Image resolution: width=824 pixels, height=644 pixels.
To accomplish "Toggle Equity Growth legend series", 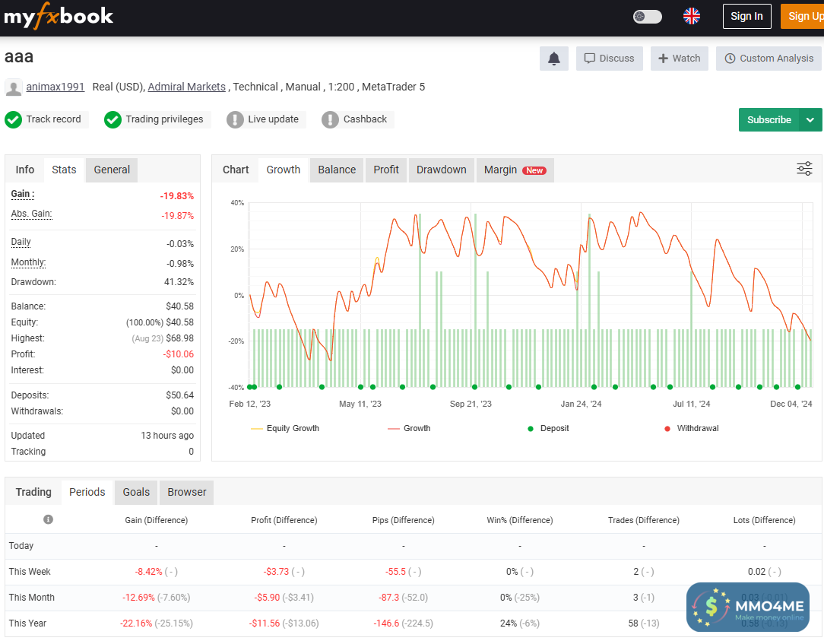I will pyautogui.click(x=285, y=429).
